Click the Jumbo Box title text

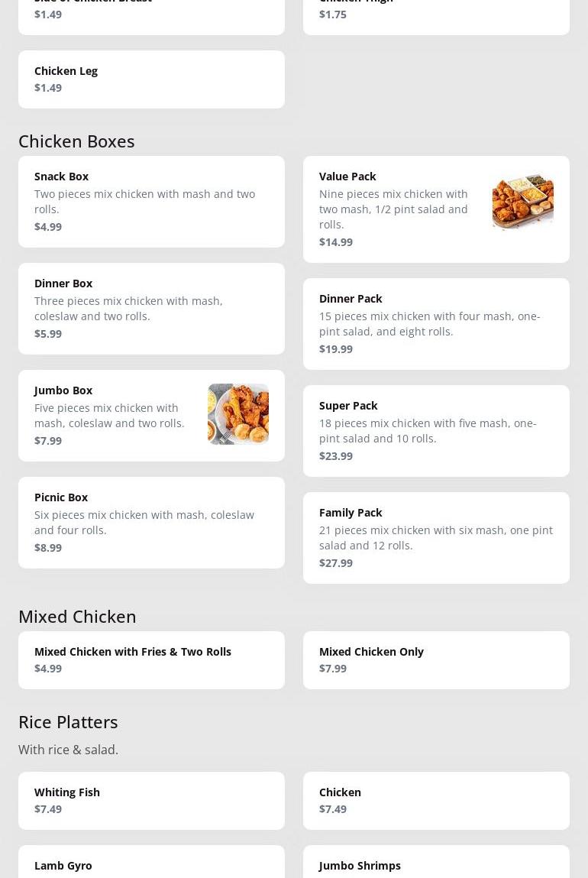(x=63, y=390)
